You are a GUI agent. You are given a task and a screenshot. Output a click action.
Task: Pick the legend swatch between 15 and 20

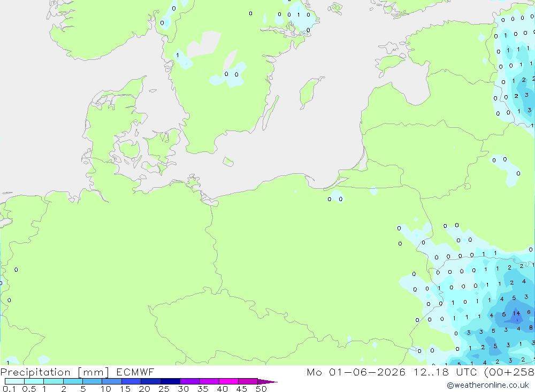[x=132, y=381]
